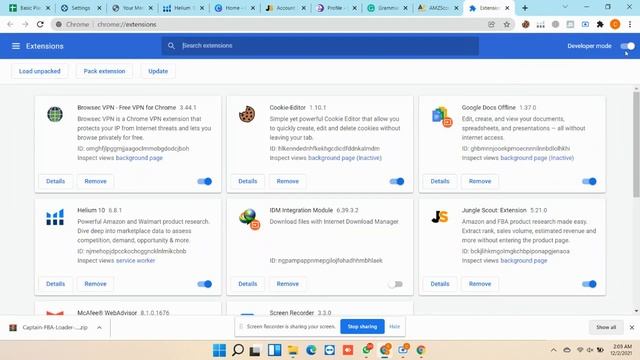The image size is (640, 360).
Task: Click the Jungle Scout JS icon
Action: point(440,217)
